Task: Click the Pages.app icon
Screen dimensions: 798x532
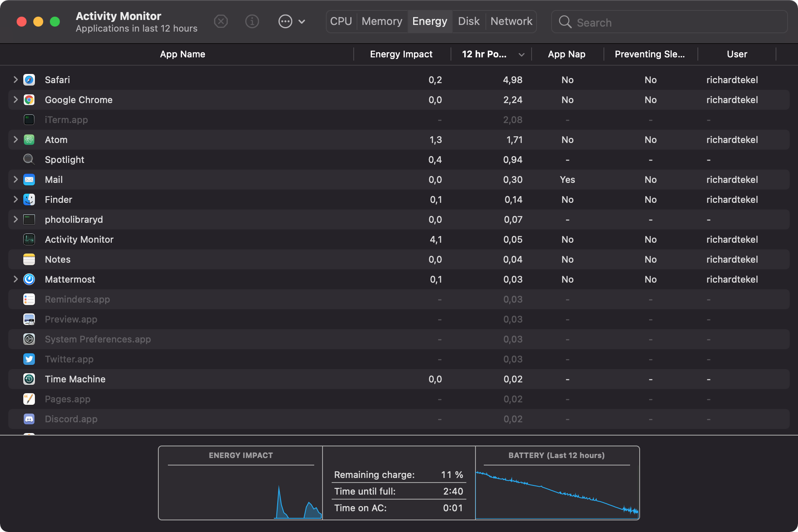Action: [x=29, y=399]
